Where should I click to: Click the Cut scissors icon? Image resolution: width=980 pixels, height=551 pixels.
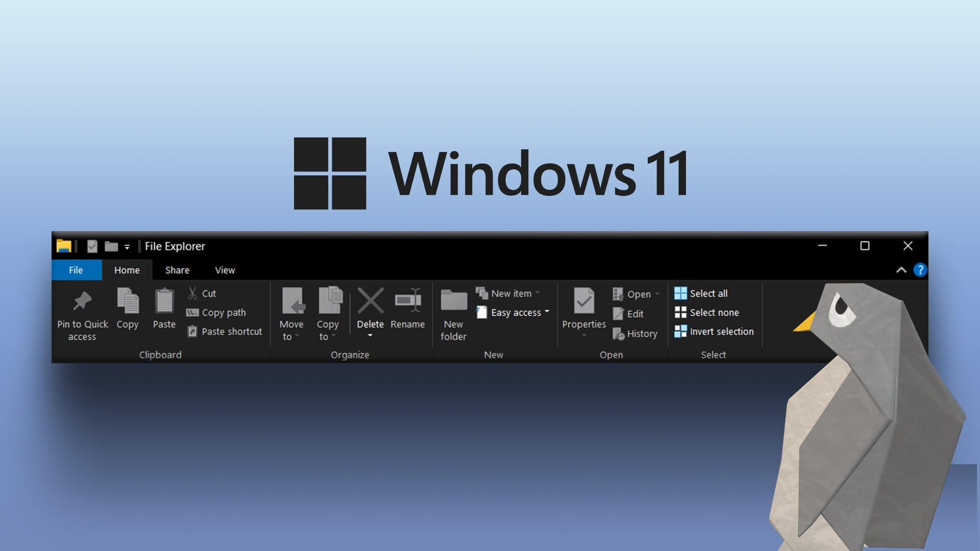point(192,293)
